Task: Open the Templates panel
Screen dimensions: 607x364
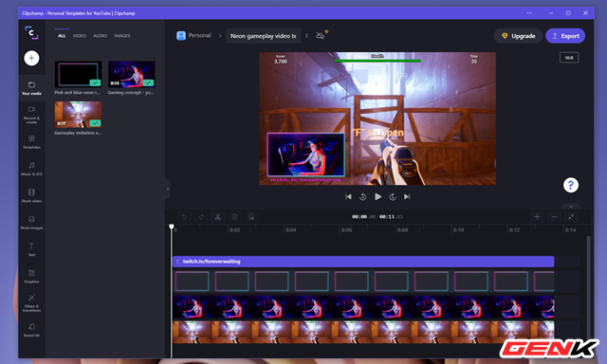Action: (31, 142)
